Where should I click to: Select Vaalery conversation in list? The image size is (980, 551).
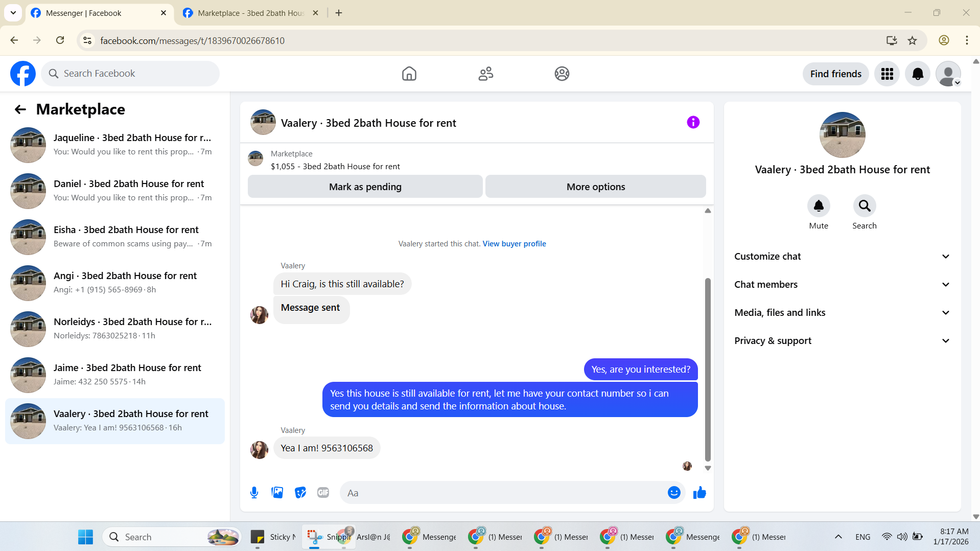coord(115,421)
